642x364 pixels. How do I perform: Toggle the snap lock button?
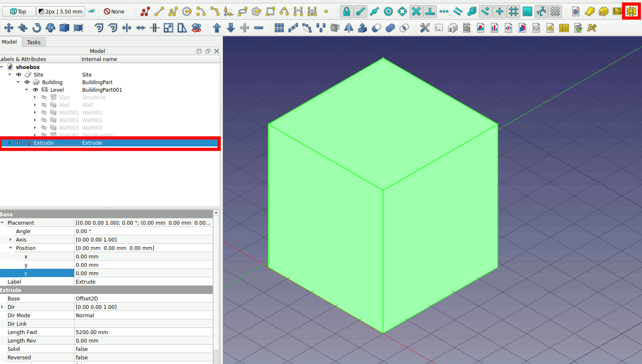tap(346, 12)
